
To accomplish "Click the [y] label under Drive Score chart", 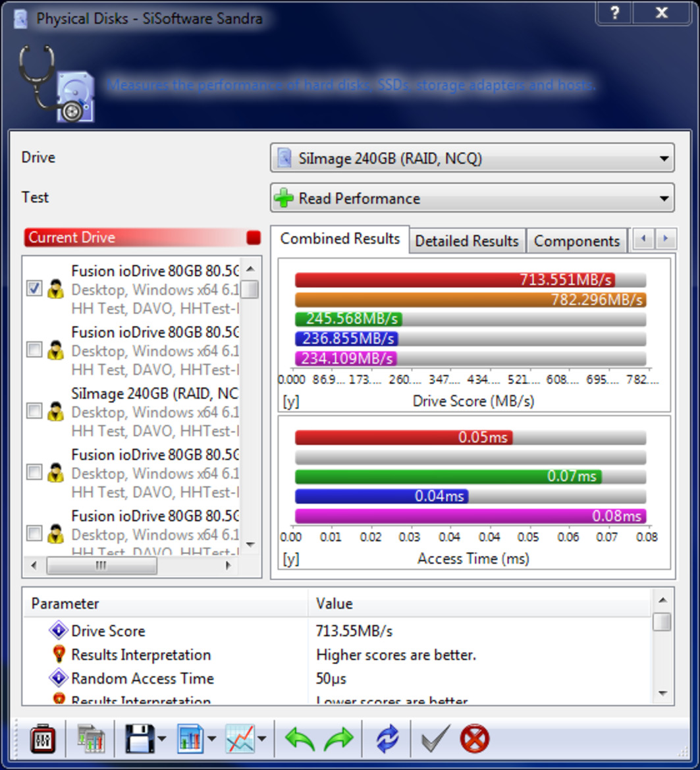I will [x=290, y=402].
